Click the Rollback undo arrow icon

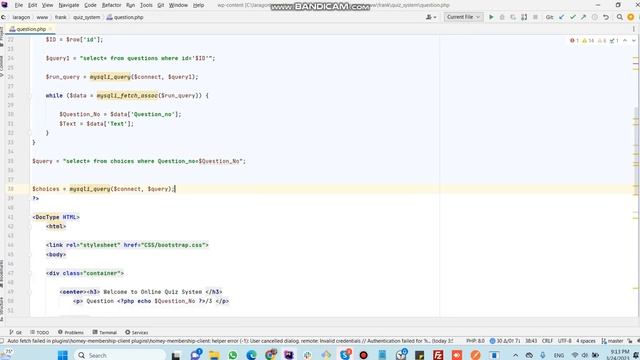click(x=606, y=17)
